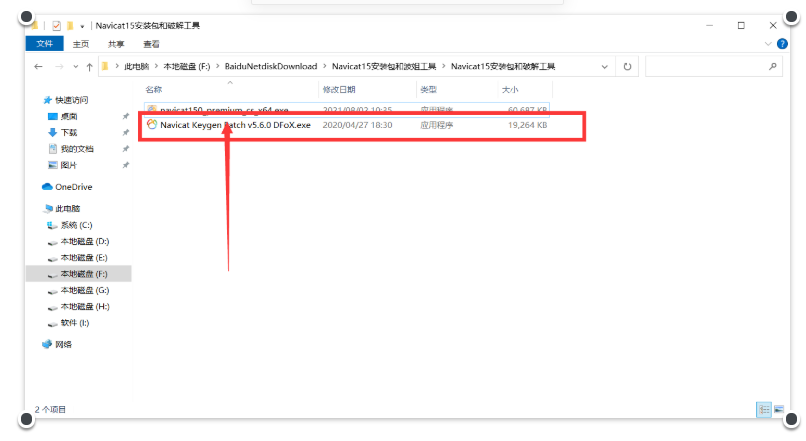
Task: Open 软件 (I:) drive
Action: point(75,323)
